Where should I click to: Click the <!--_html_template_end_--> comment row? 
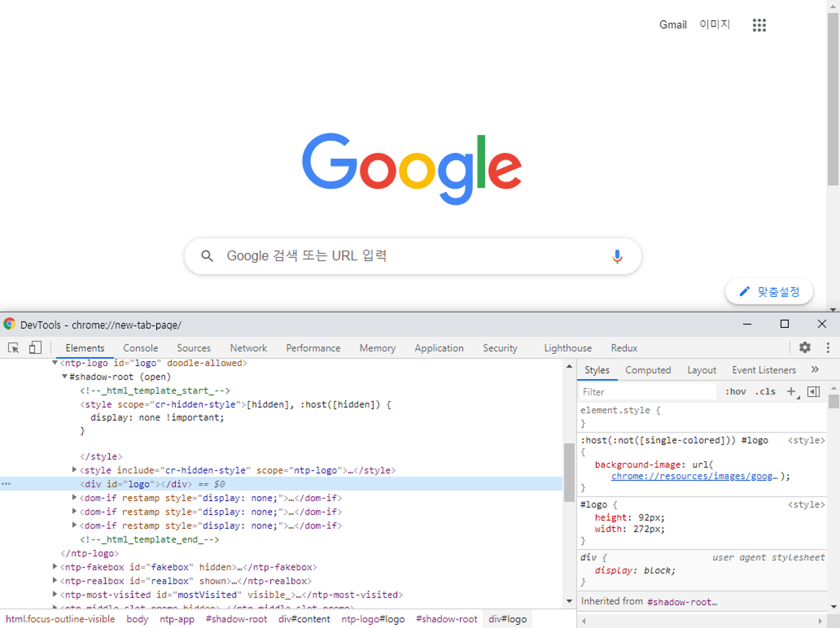[x=149, y=539]
